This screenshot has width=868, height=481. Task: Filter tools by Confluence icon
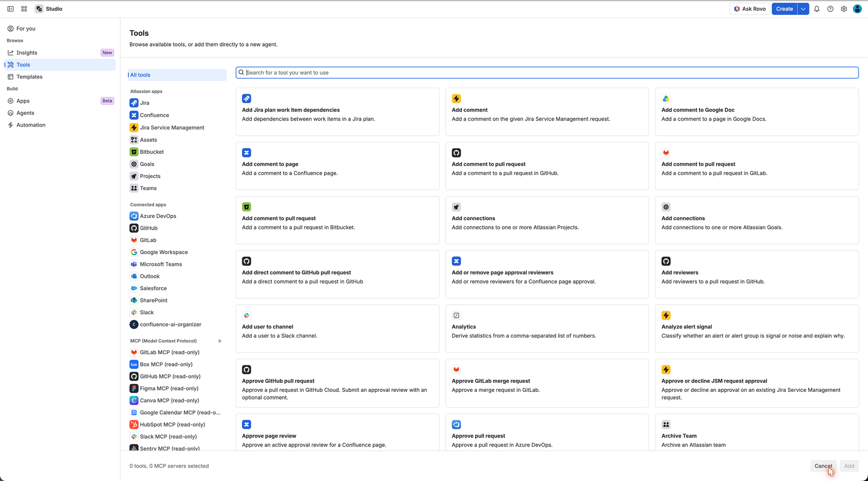pos(134,115)
